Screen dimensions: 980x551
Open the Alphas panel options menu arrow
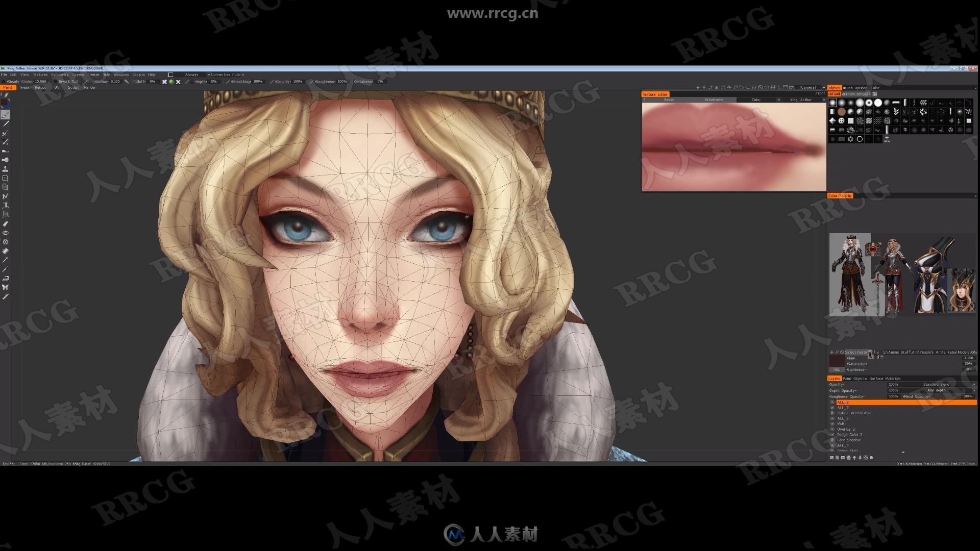(975, 88)
